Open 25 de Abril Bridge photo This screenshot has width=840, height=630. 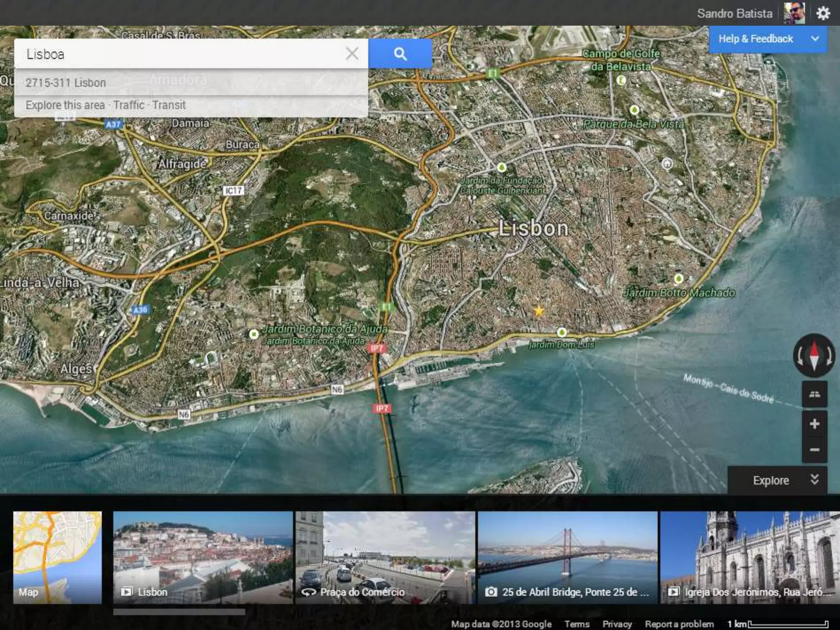click(x=568, y=557)
